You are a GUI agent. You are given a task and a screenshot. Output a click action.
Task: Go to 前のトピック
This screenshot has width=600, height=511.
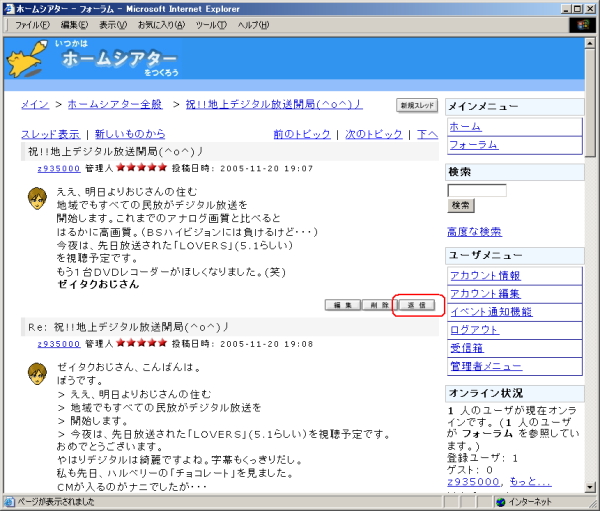click(302, 134)
